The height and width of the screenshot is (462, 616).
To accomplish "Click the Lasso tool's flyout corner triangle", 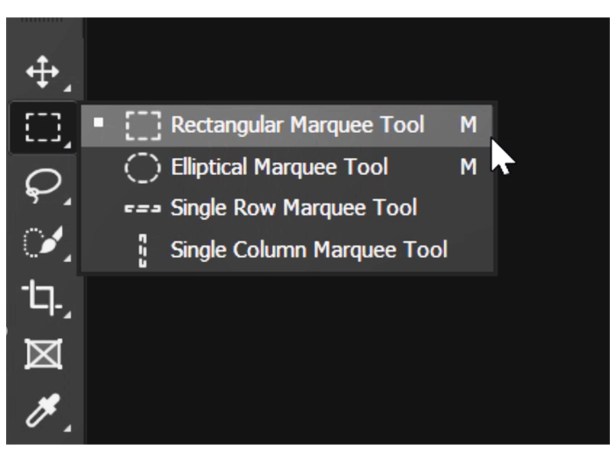I will click(66, 201).
